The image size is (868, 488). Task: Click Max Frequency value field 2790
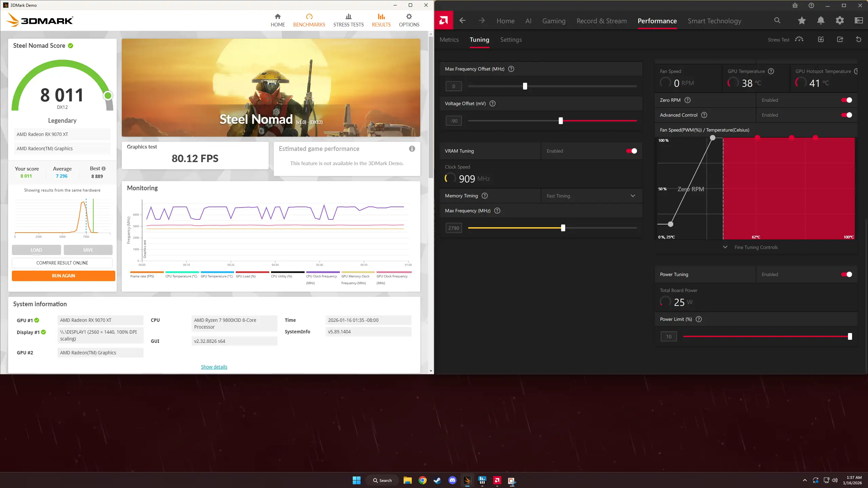(x=454, y=228)
